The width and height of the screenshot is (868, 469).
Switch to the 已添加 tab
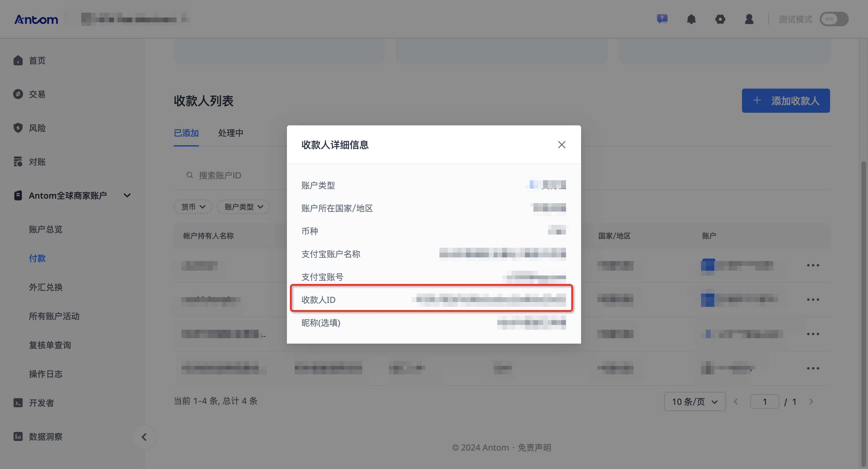coord(186,133)
